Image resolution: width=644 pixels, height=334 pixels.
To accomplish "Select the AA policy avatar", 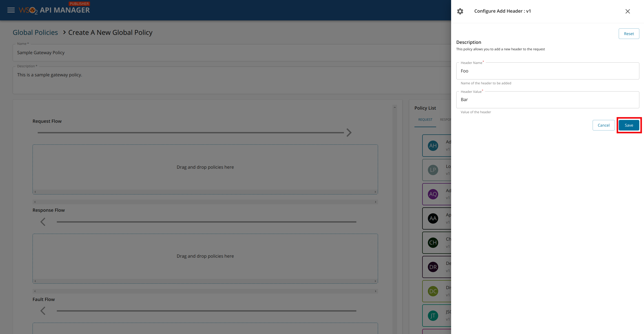I will point(433,218).
